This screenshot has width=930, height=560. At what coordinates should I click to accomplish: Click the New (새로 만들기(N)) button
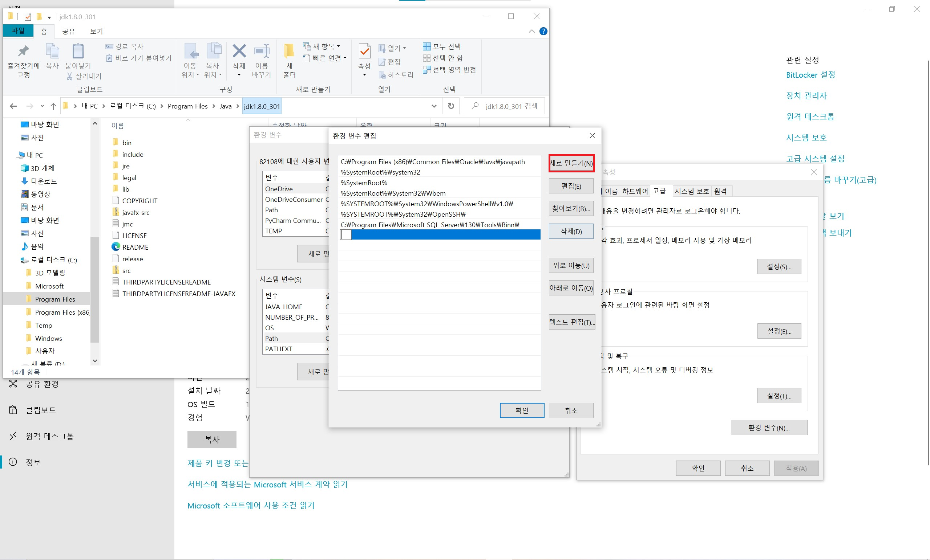point(571,163)
